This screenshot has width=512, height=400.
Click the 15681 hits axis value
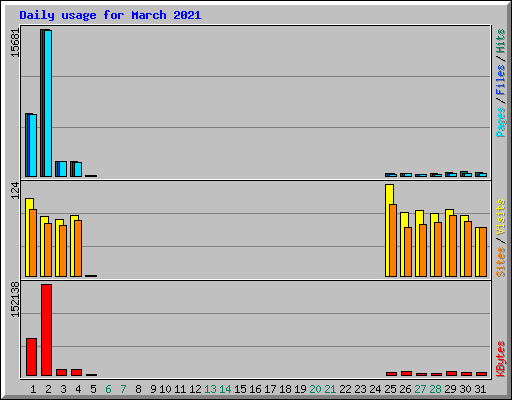(15, 43)
